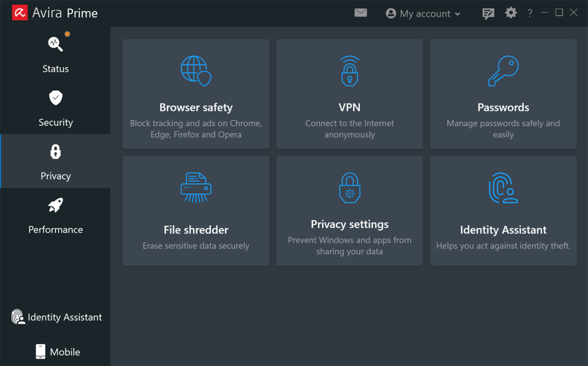
Task: Switch to the Security label
Action: (x=55, y=122)
